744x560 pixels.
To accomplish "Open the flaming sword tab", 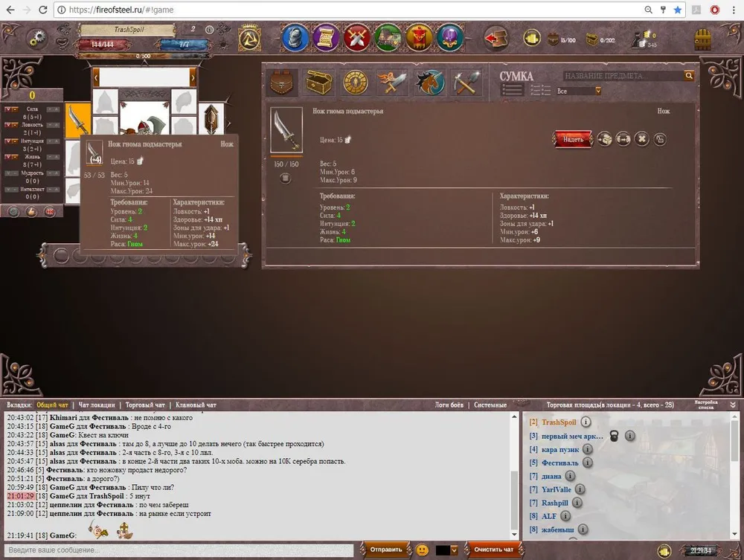I will click(x=392, y=83).
